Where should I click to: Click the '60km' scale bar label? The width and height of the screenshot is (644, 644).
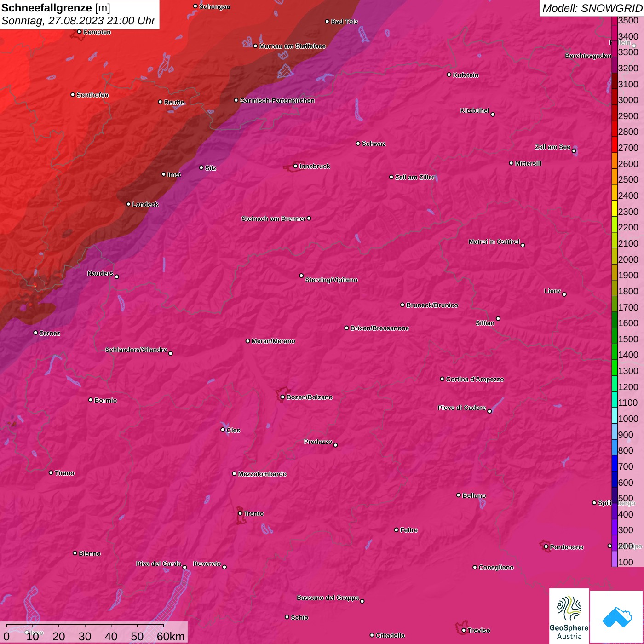(171, 636)
